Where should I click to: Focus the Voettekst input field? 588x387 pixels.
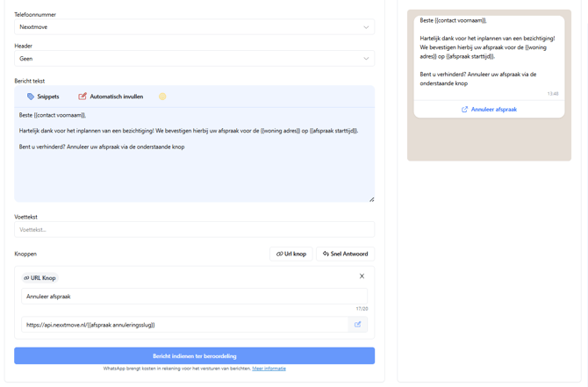pos(194,230)
